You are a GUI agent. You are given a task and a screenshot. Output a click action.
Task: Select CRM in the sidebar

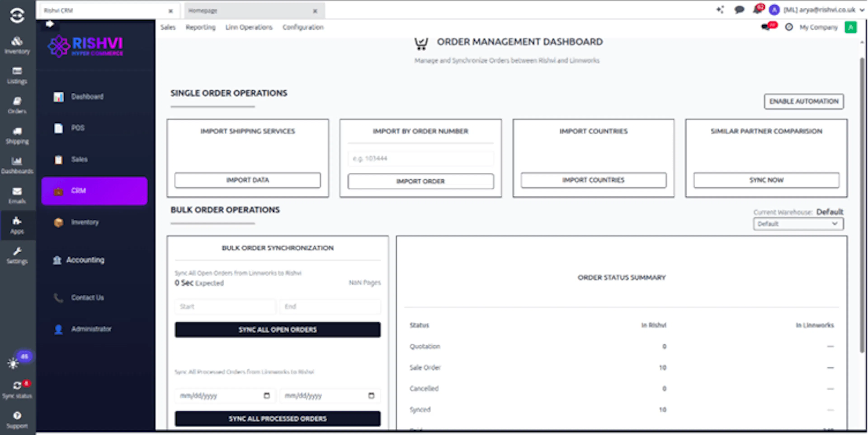pos(94,191)
